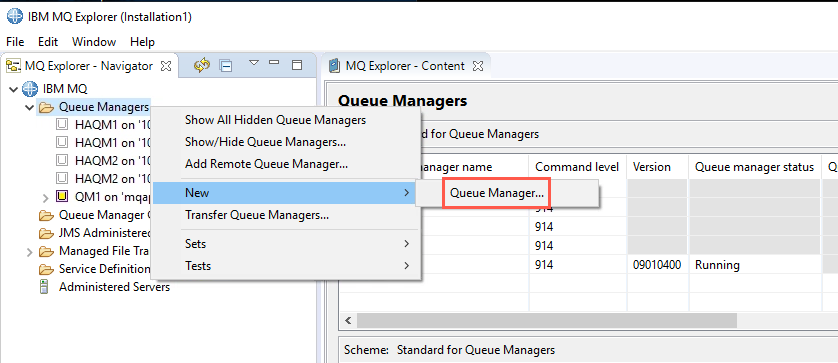Screen dimensions: 838x363
Task: Maximize the Navigator panel
Action: 297,65
